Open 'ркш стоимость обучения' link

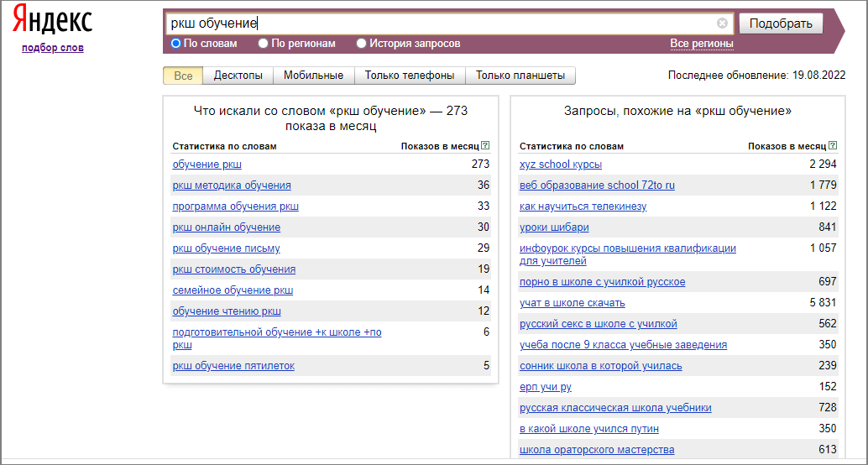233,269
